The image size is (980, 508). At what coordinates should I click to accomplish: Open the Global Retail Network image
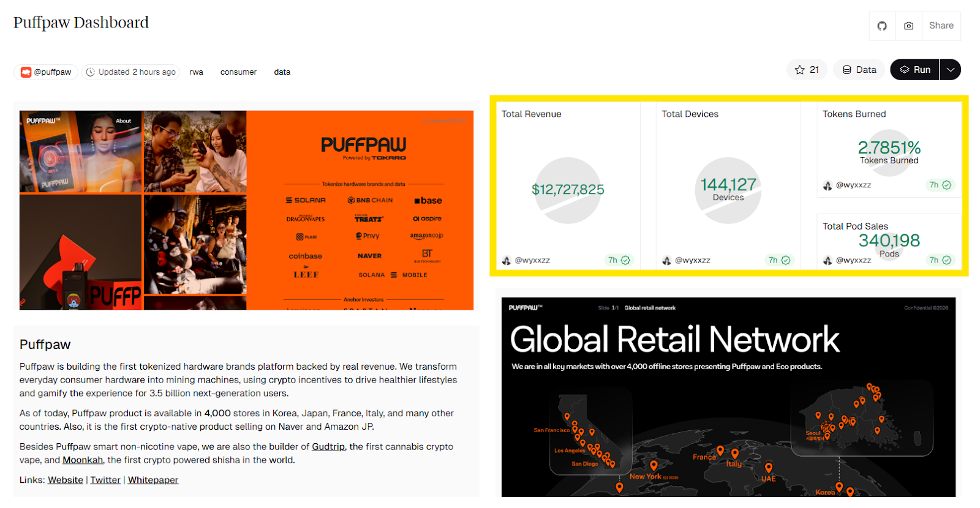pos(728,397)
